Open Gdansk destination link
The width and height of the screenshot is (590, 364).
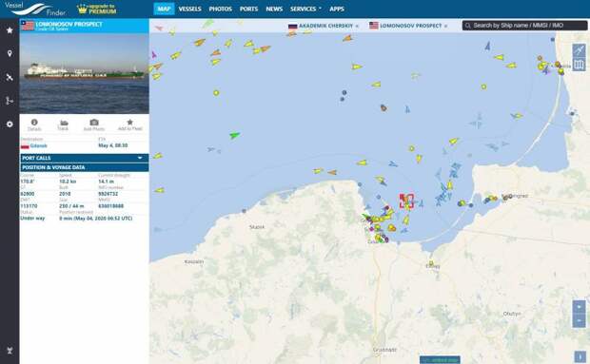click(x=38, y=145)
